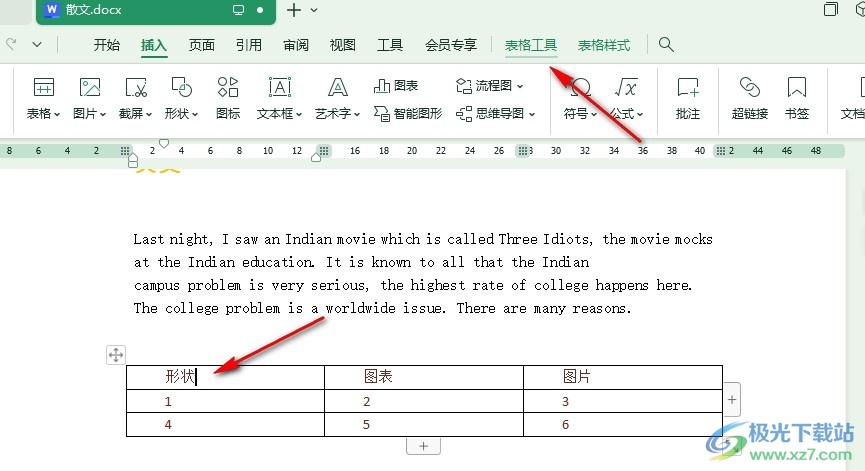The height and width of the screenshot is (471, 865).
Task: Expand the 公式 dropdown arrow
Action: coord(640,114)
